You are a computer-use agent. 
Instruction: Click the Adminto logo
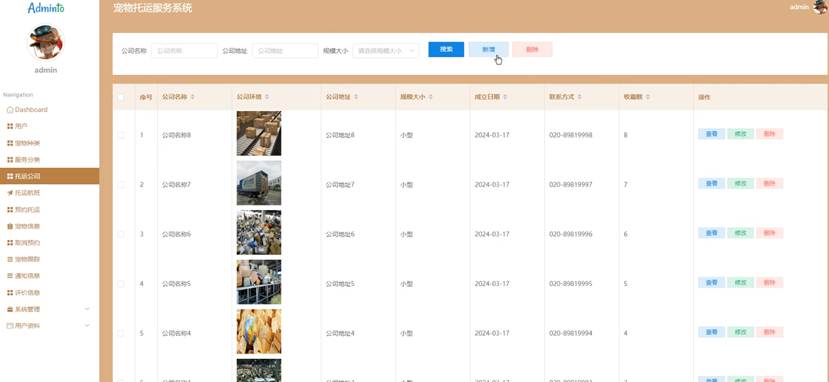(46, 8)
